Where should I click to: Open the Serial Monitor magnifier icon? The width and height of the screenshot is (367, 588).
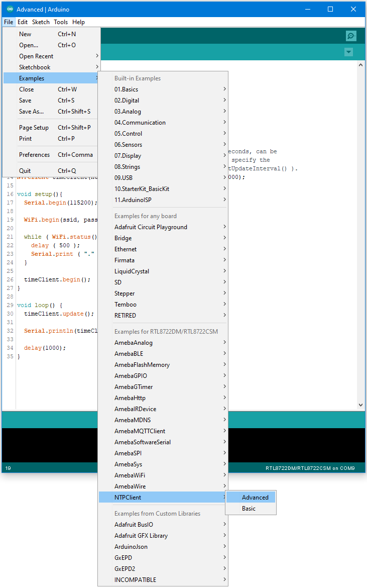(x=351, y=36)
